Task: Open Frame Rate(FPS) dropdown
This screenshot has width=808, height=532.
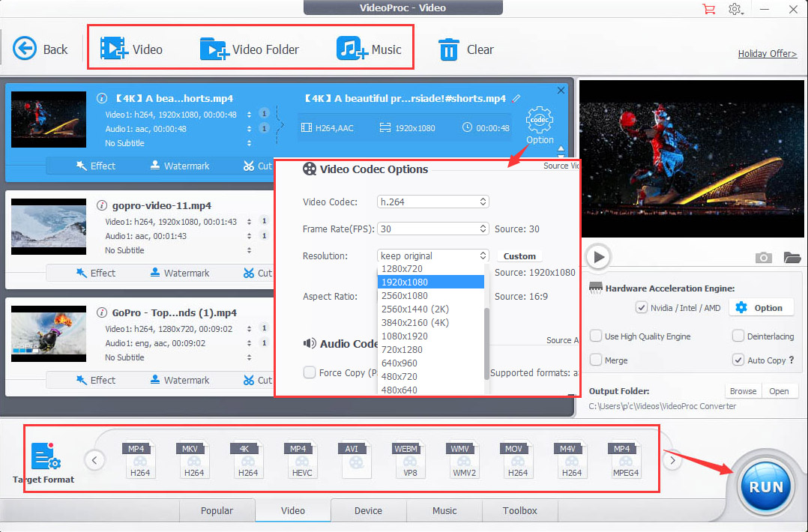Action: tap(433, 229)
